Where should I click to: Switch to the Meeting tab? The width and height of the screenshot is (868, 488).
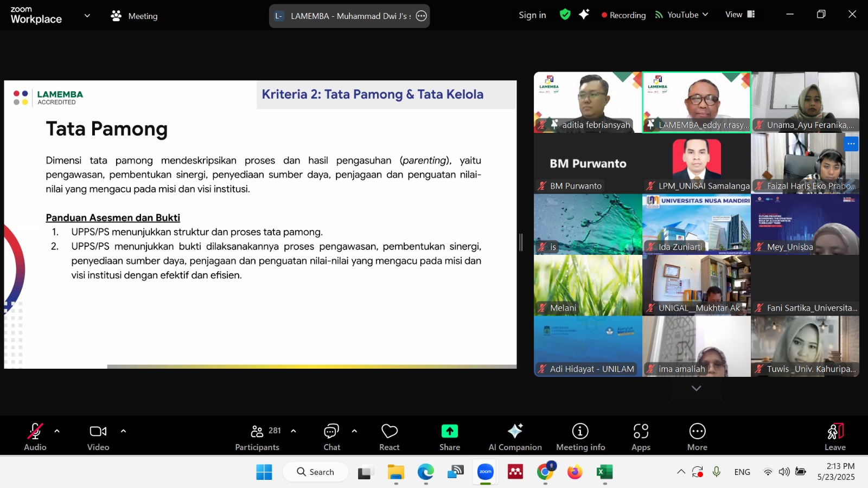point(134,16)
